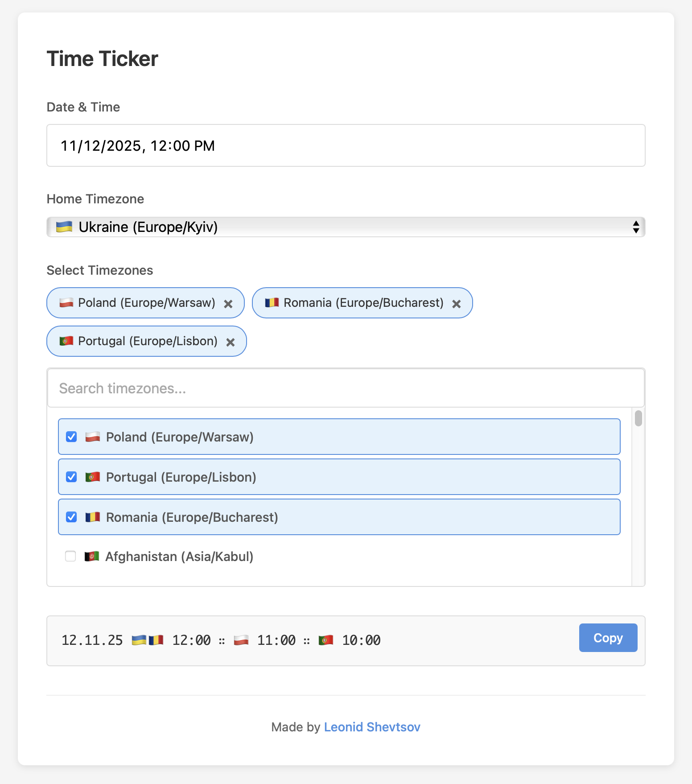This screenshot has height=784, width=692.
Task: Click the Poland flag in results ticker
Action: coord(241,640)
